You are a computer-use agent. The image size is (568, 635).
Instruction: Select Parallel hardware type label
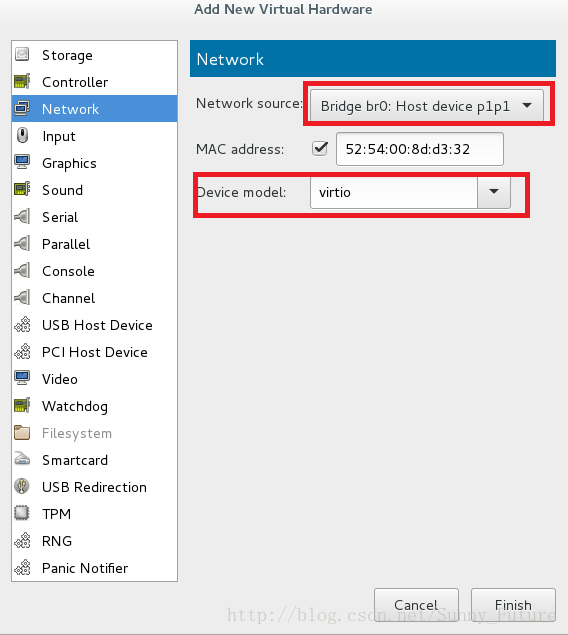click(x=66, y=244)
